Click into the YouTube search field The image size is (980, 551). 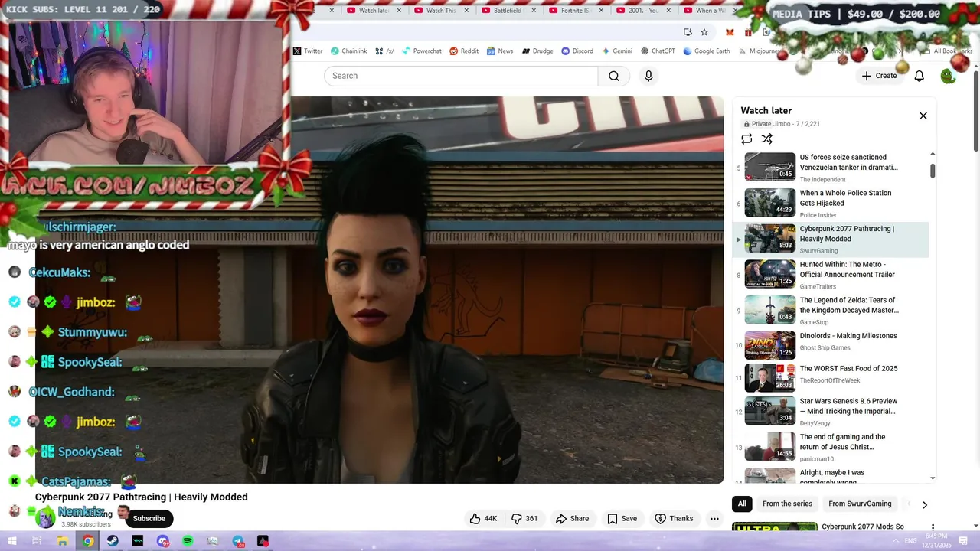pyautogui.click(x=461, y=76)
